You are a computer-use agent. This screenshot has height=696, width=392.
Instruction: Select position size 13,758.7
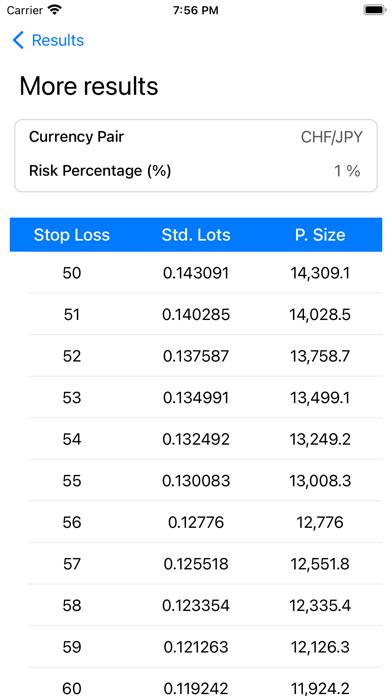point(320,356)
